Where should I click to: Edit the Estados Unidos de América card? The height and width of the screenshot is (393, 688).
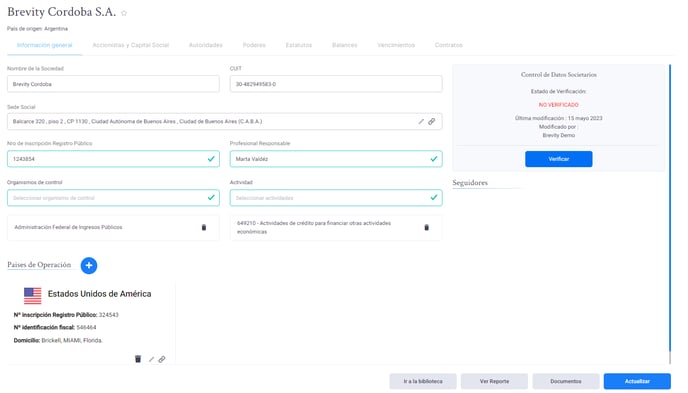coord(151,359)
